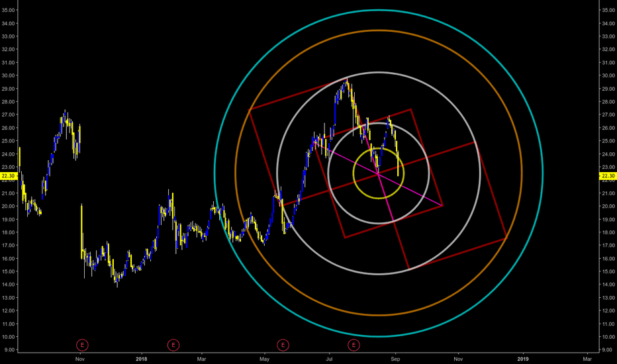Click the yellow 22.30 price tag on right axis

point(608,176)
